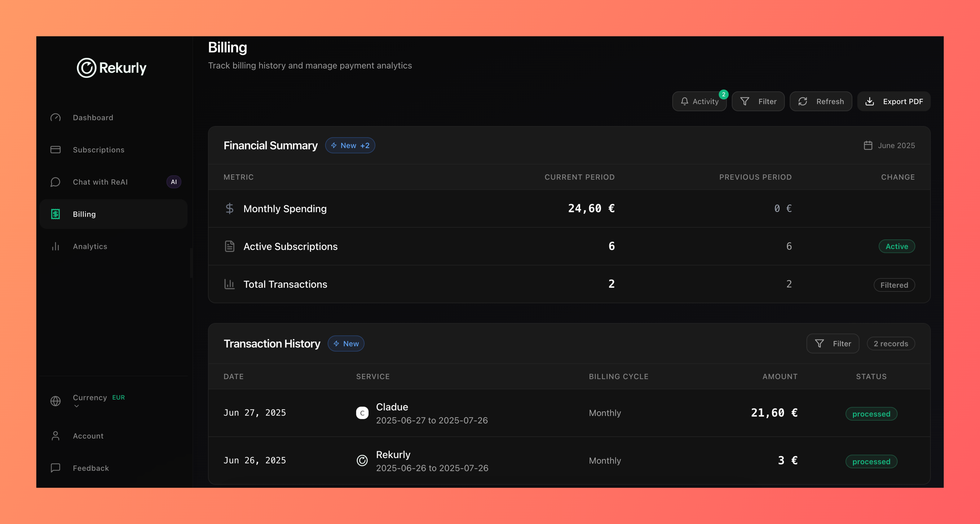Open the June 2025 period selector

coord(889,145)
